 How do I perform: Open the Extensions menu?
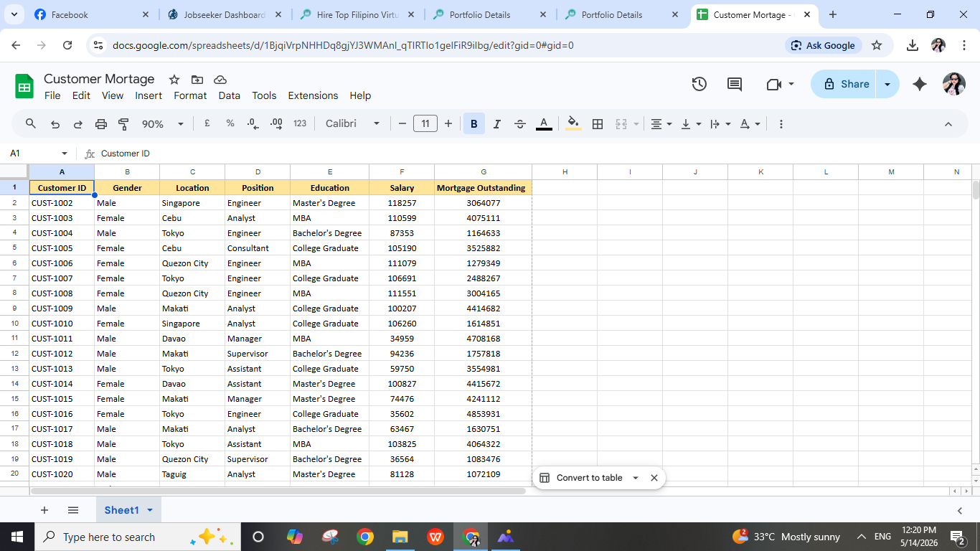click(x=313, y=95)
